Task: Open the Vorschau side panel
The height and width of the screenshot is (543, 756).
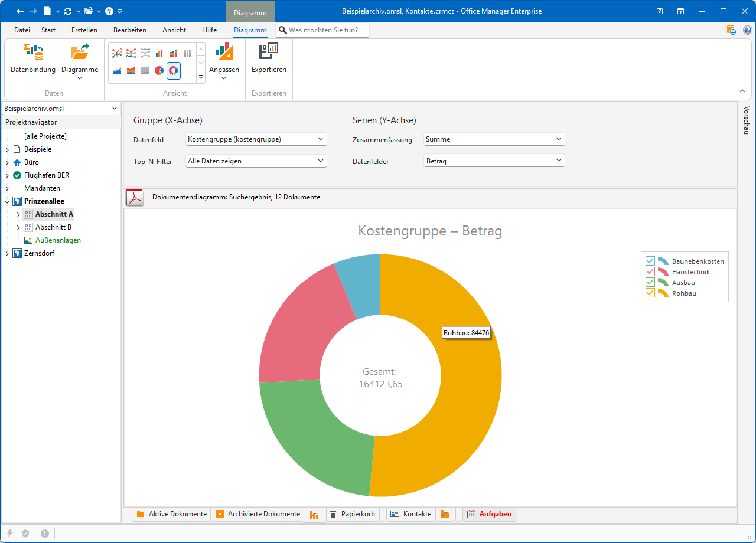Action: [x=747, y=120]
